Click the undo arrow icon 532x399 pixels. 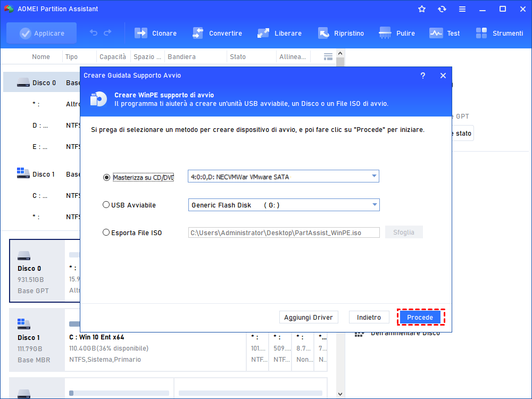(x=94, y=33)
